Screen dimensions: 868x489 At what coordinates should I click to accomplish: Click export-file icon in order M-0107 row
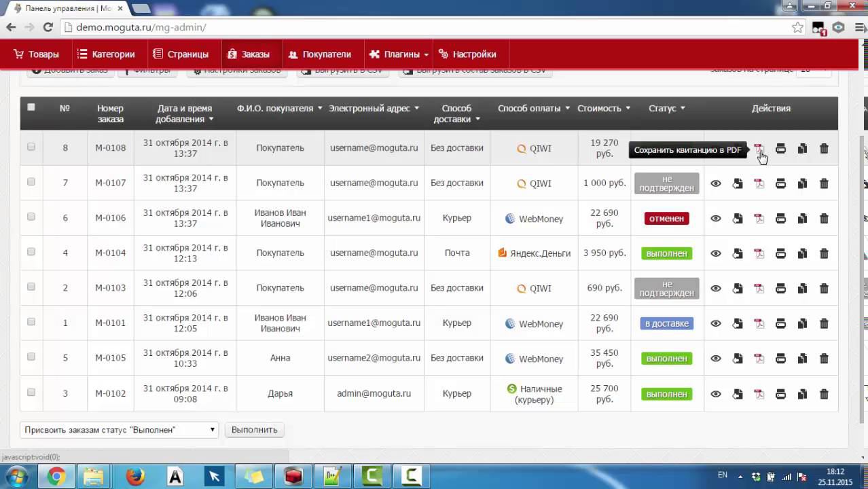(x=737, y=183)
